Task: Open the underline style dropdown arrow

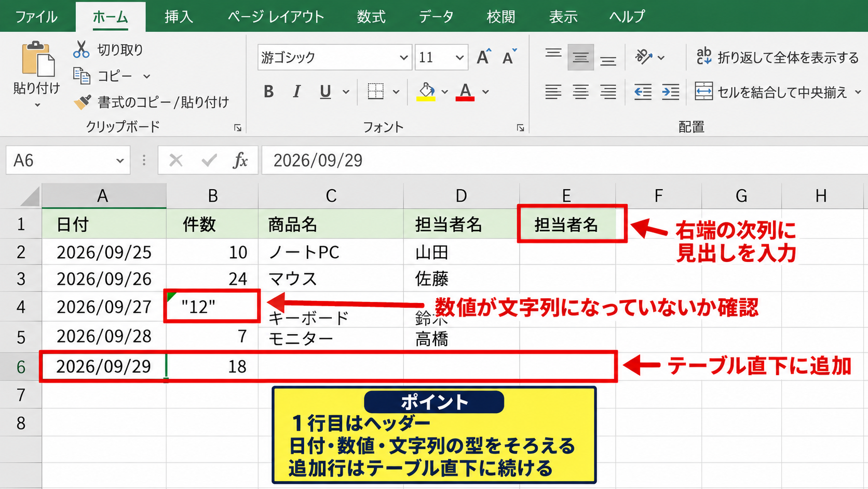Action: pyautogui.click(x=346, y=92)
